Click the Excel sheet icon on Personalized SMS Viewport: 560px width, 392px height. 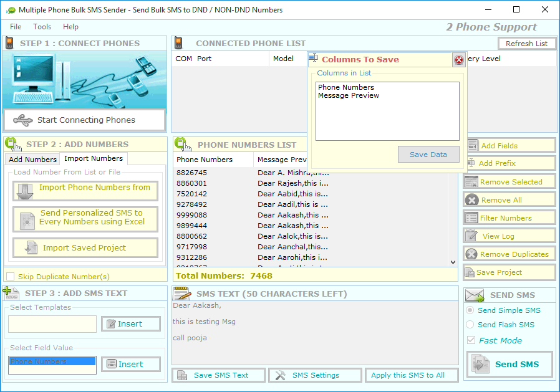pyautogui.click(x=27, y=221)
